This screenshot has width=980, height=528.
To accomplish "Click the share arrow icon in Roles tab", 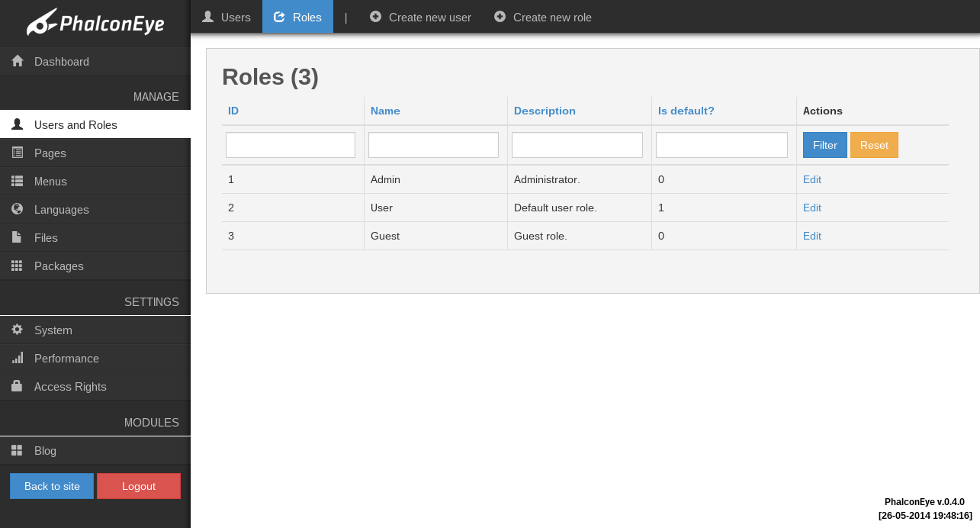I will 279,17.
